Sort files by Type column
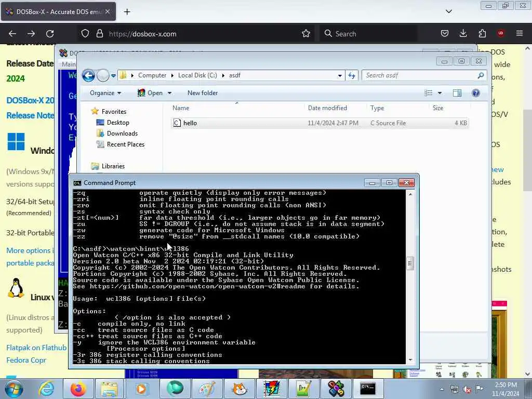The width and height of the screenshot is (532, 399). click(x=377, y=108)
